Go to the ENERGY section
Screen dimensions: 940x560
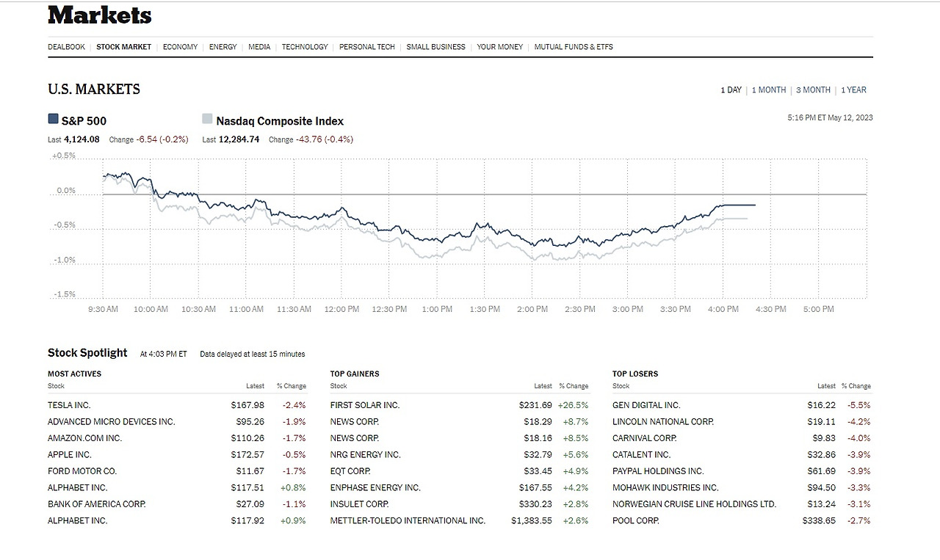223,46
